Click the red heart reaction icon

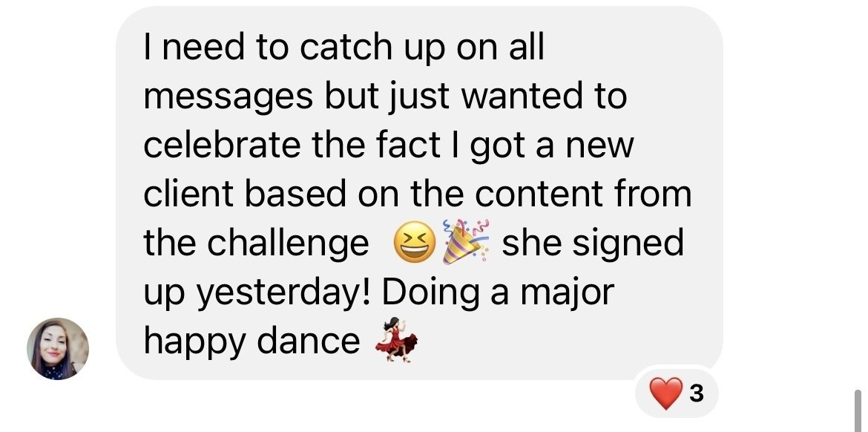pyautogui.click(x=666, y=393)
